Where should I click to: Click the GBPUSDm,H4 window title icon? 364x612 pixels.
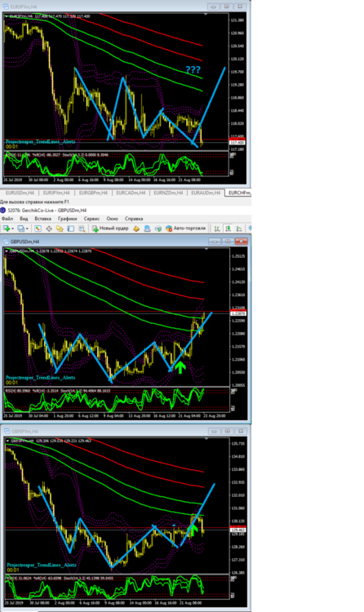(6, 242)
